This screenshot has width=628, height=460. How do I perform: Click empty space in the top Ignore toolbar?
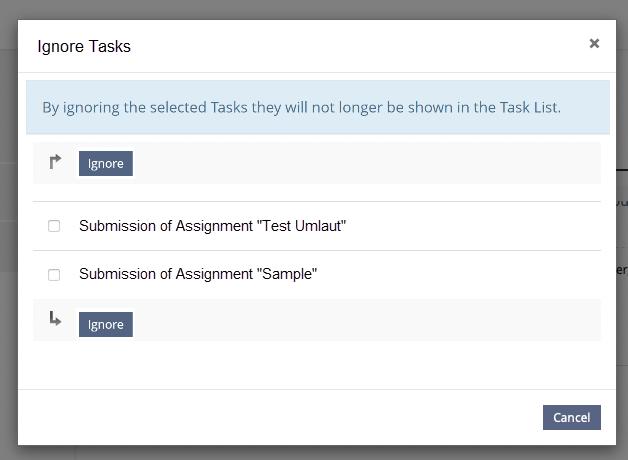click(x=360, y=163)
